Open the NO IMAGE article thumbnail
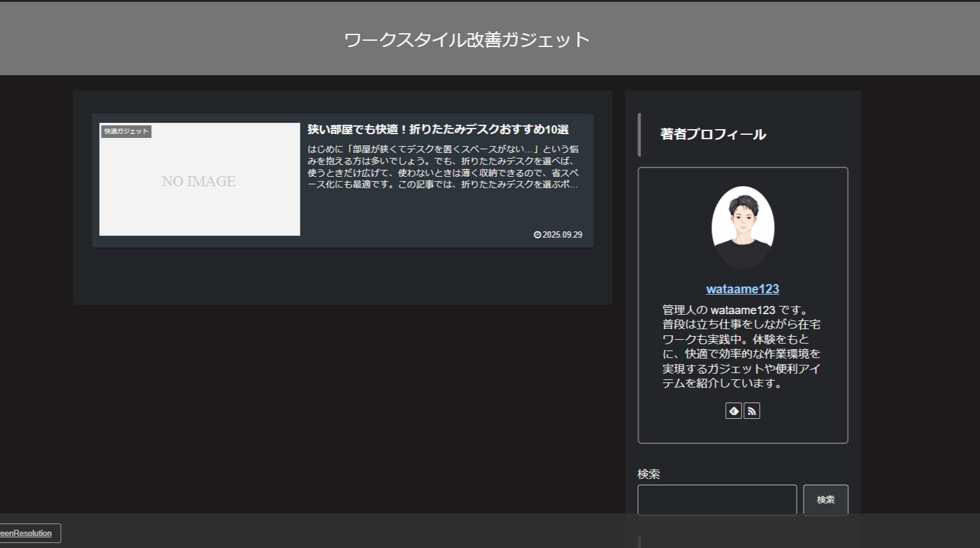The image size is (980, 548). point(200,182)
